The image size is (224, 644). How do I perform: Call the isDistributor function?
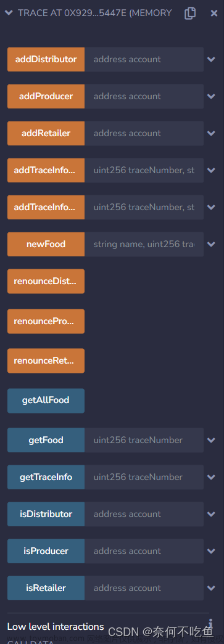tap(46, 514)
